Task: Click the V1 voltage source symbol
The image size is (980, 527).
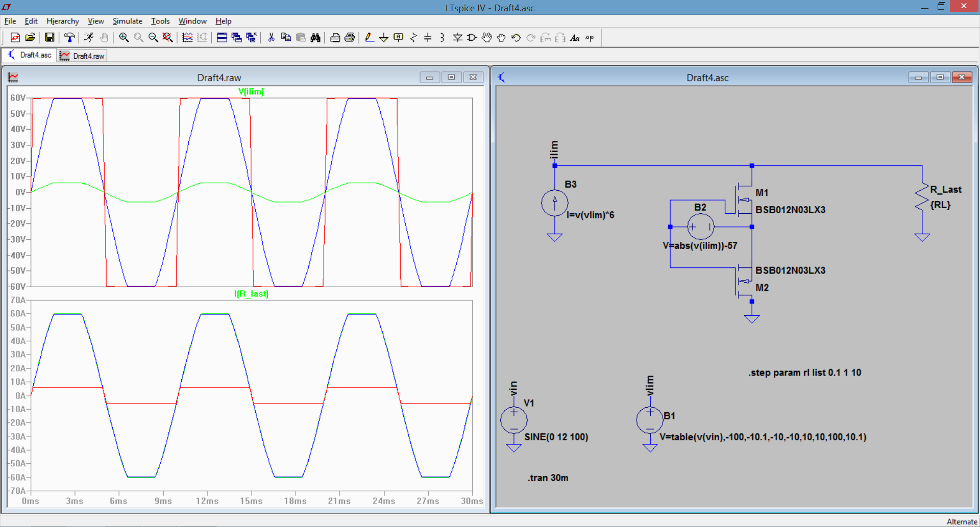Action: 514,420
